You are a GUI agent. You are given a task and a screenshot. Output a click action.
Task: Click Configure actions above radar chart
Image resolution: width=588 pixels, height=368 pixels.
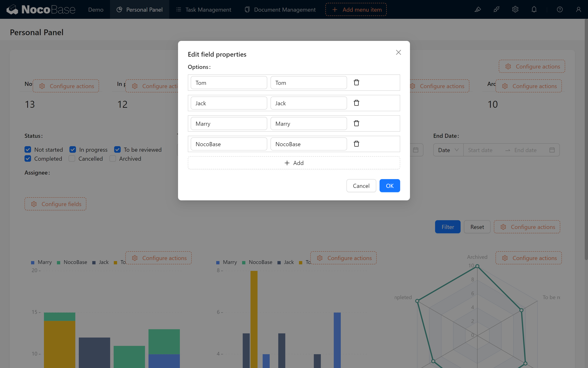click(528, 258)
